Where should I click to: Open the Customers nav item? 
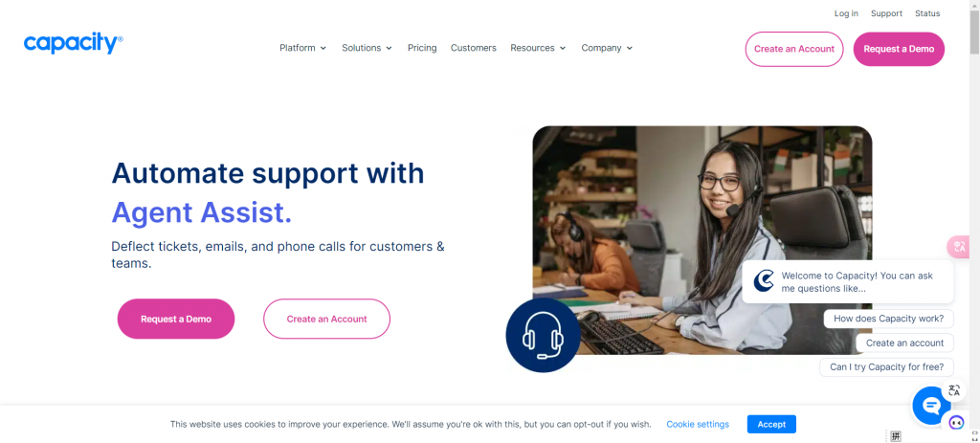click(473, 48)
